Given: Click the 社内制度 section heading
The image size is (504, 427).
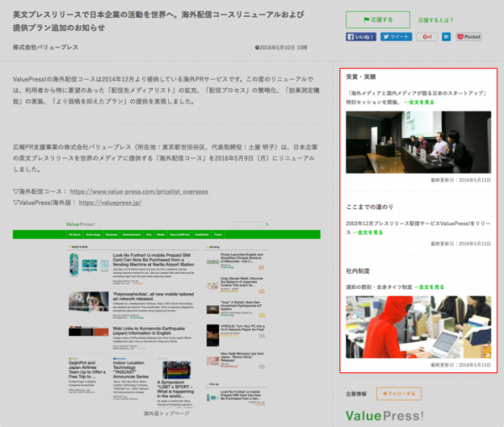Looking at the screenshot, I should [358, 271].
